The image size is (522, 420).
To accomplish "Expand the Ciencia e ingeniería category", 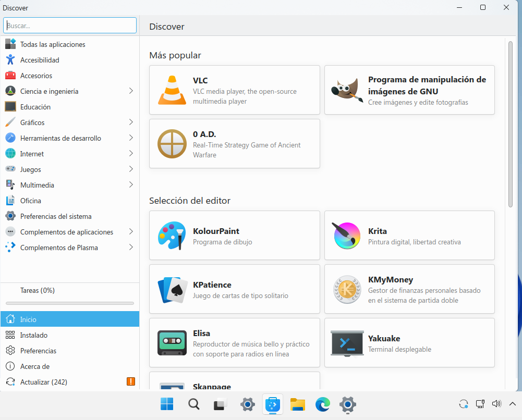I will click(x=131, y=91).
